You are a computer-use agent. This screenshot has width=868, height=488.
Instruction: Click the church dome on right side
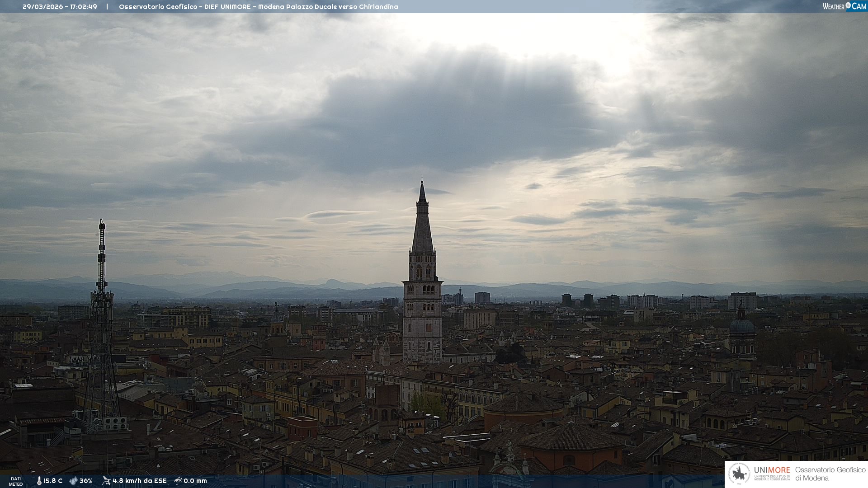pos(742,326)
